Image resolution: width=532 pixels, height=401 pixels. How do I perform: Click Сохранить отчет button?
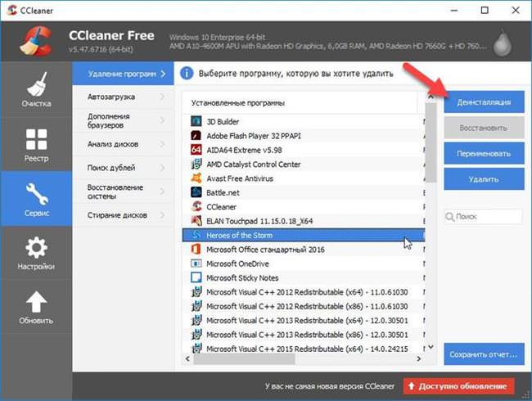[x=485, y=354]
